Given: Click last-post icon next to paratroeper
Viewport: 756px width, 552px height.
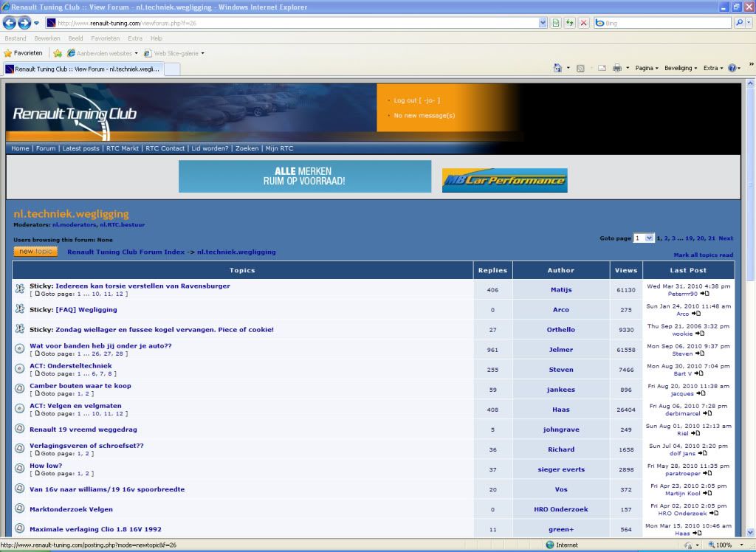Looking at the screenshot, I should (707, 474).
